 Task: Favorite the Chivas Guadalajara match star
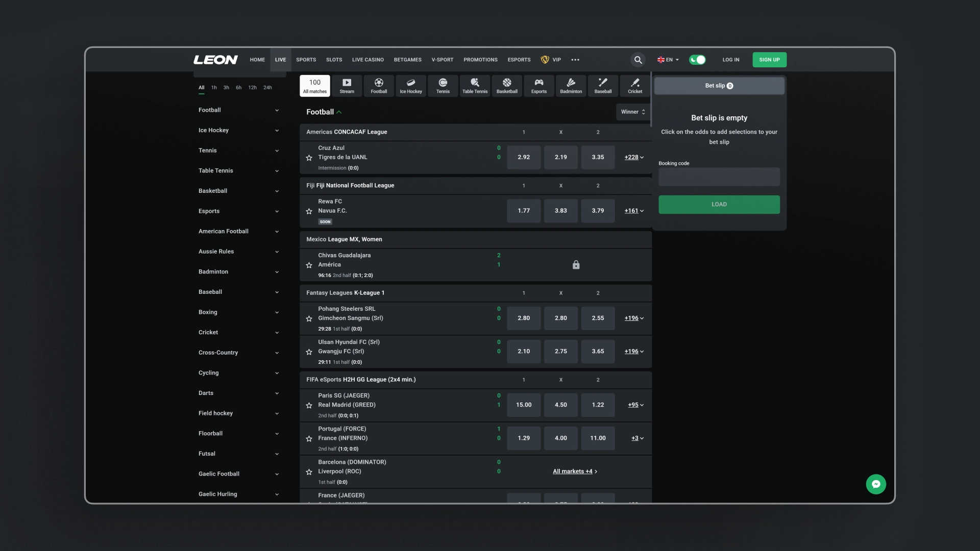309,265
